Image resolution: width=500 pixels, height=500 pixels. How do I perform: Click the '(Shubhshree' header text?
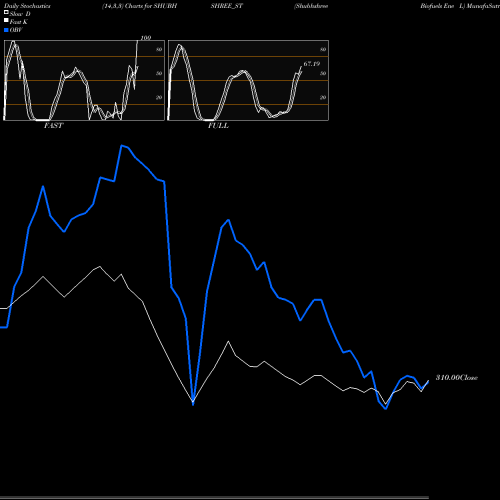(311, 6)
